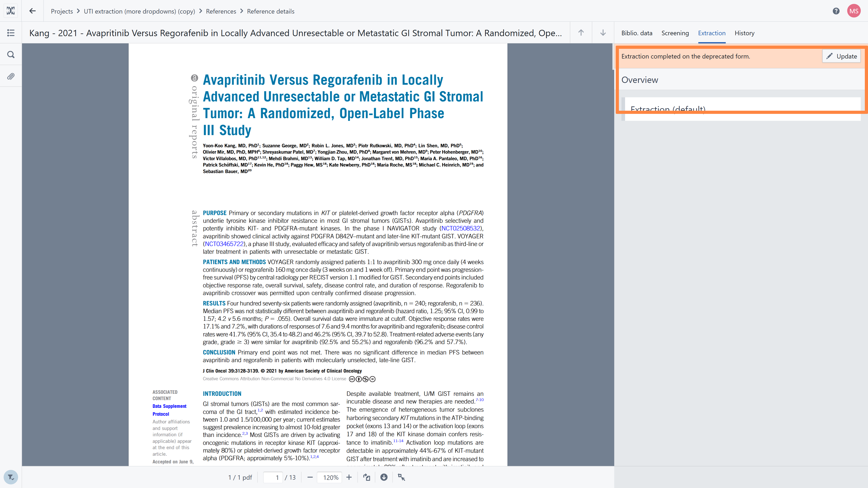Go to next reference down arrow
This screenshot has width=868, height=488.
[x=603, y=33]
